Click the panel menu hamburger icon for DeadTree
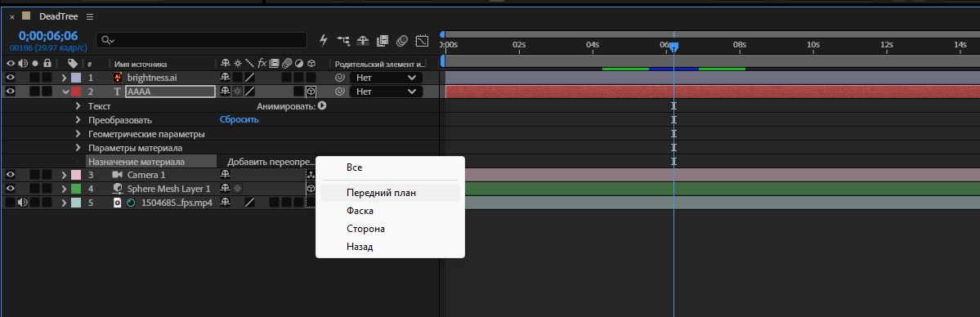This screenshot has height=317, width=980. (89, 16)
